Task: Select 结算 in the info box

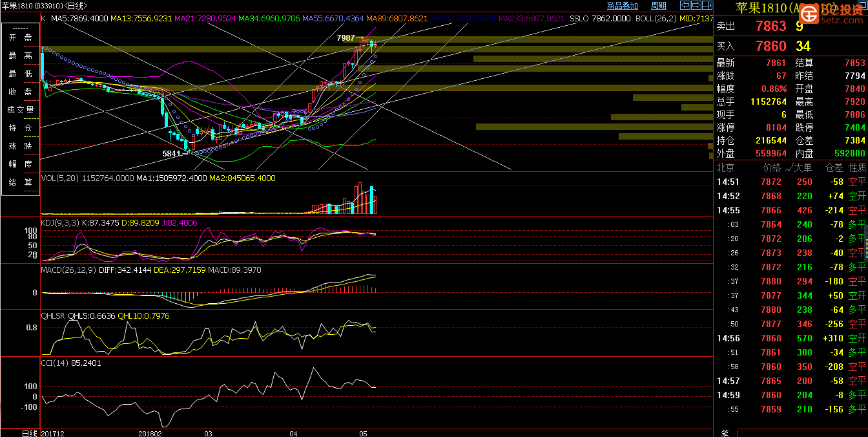Action: (20, 182)
